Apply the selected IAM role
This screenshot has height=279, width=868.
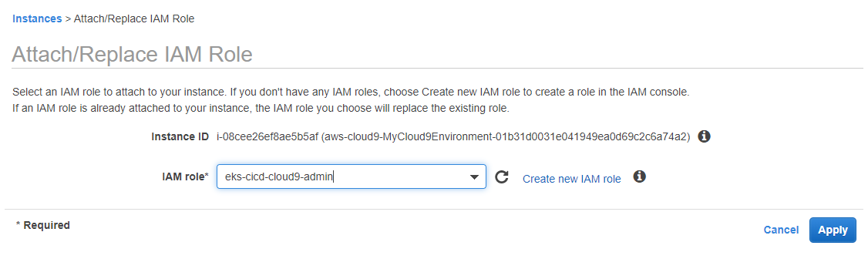pyautogui.click(x=833, y=230)
